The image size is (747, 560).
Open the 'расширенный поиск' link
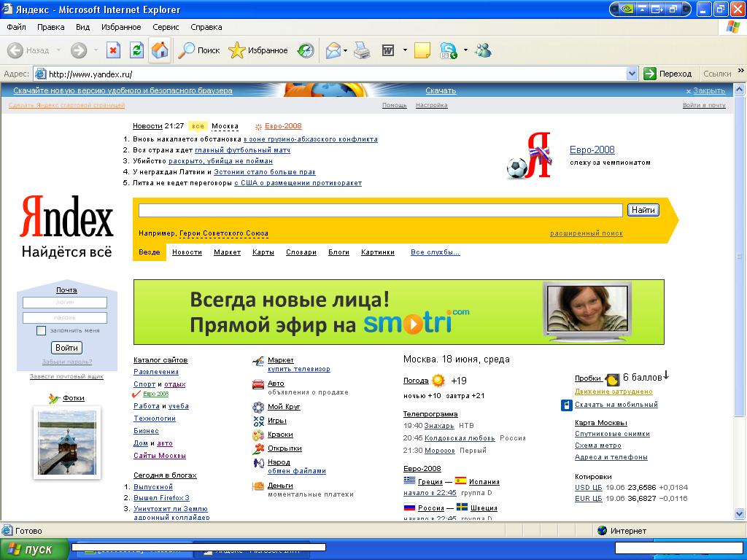[x=587, y=233]
